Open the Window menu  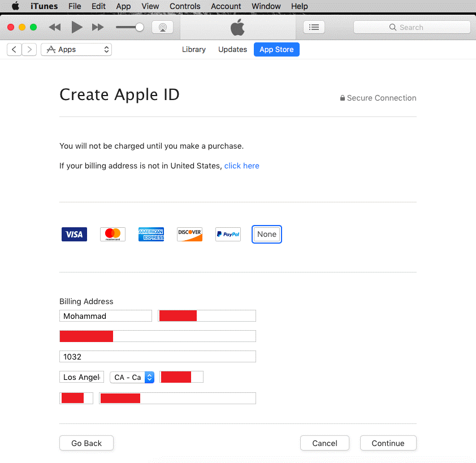pyautogui.click(x=266, y=6)
